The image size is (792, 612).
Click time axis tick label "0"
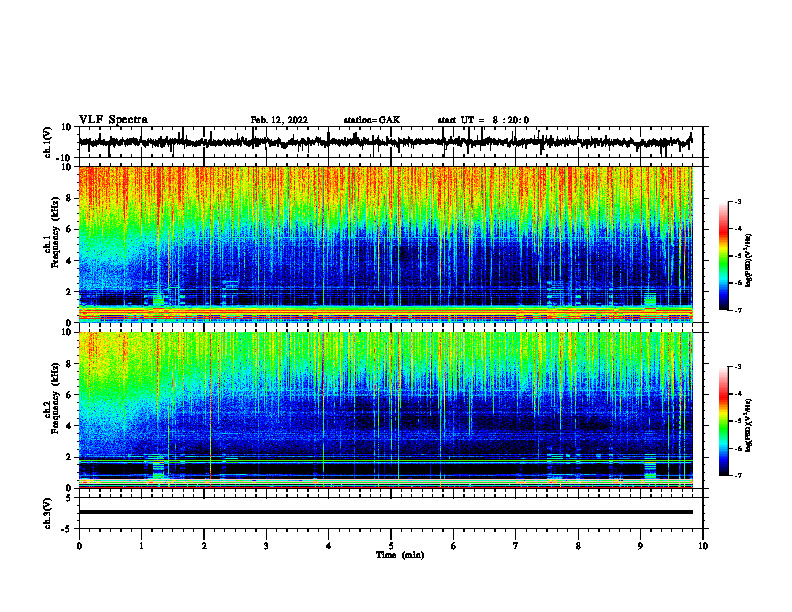pyautogui.click(x=79, y=546)
